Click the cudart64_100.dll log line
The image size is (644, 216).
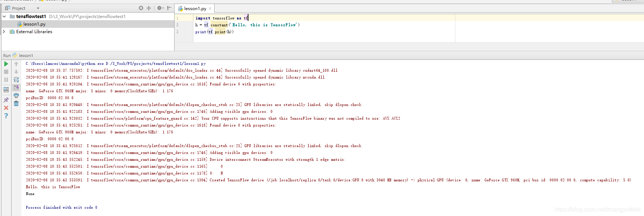click(x=182, y=70)
